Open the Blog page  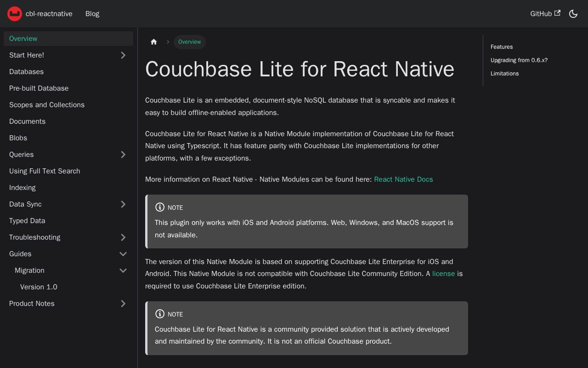[92, 14]
